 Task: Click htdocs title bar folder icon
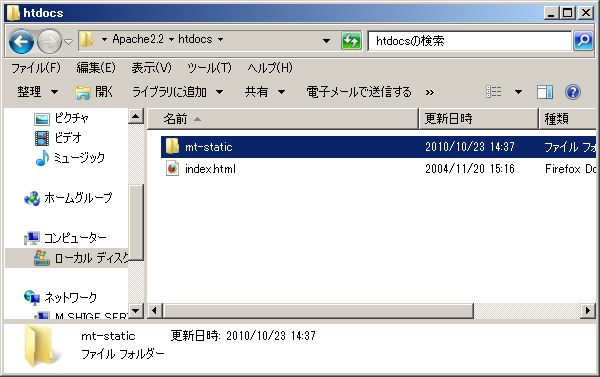(13, 13)
